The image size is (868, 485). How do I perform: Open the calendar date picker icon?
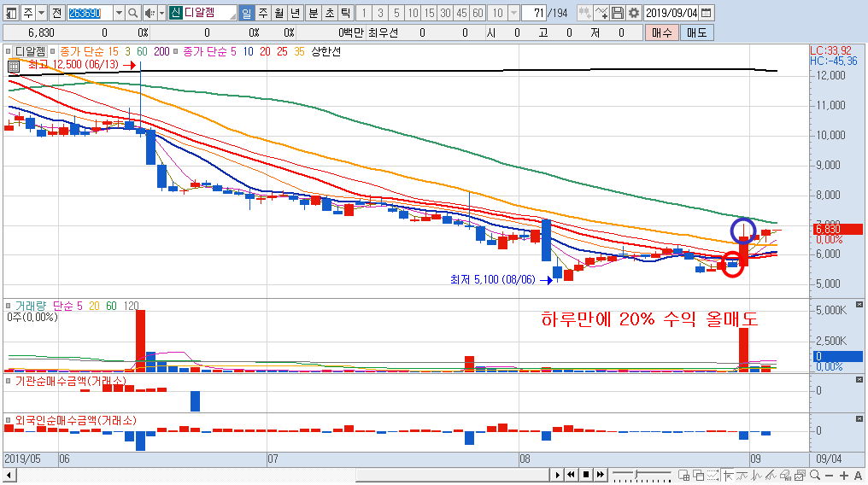[x=707, y=13]
